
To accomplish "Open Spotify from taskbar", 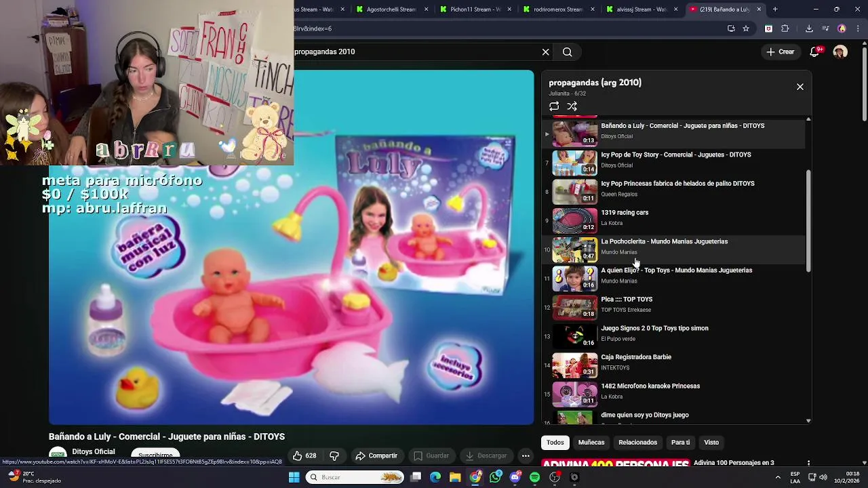I will point(534,477).
